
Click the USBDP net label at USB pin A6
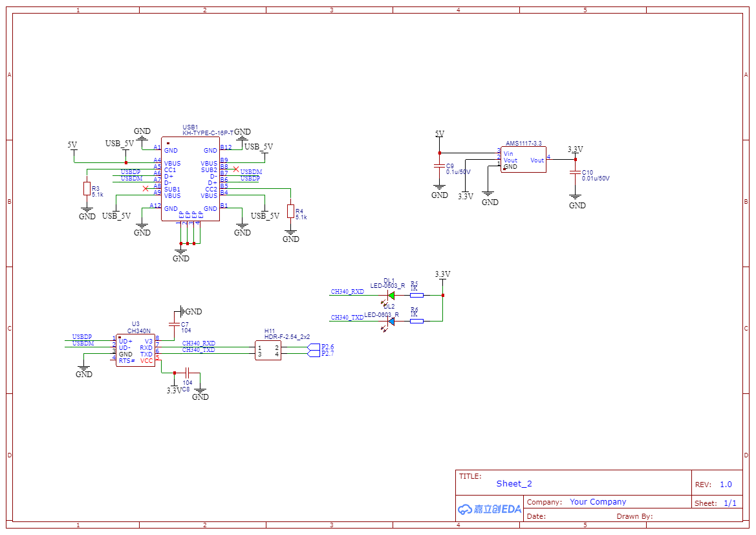tap(131, 171)
